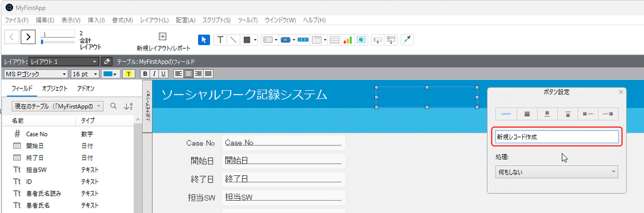Select the Text tool (T)

[221, 40]
